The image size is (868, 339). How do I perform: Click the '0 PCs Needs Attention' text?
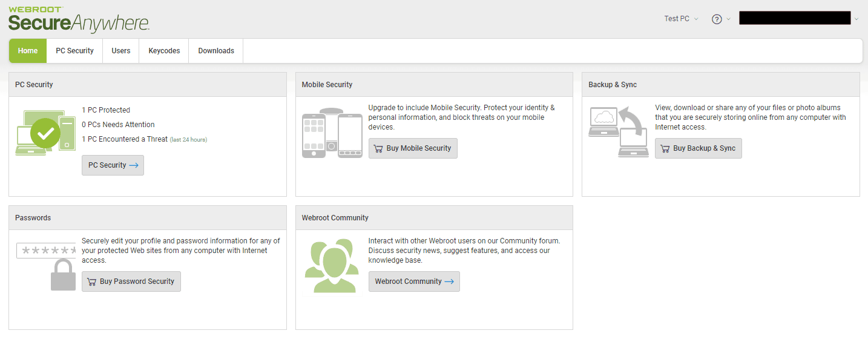118,125
